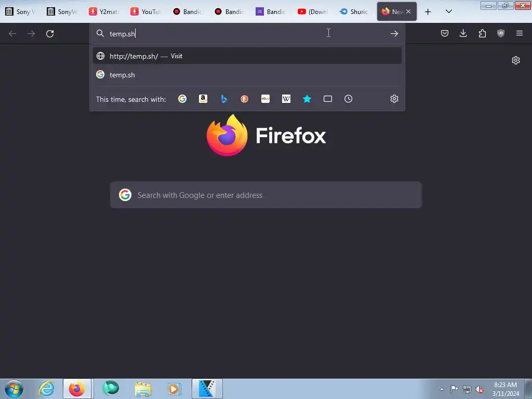Open the Firefox hamburger menu

(x=519, y=33)
